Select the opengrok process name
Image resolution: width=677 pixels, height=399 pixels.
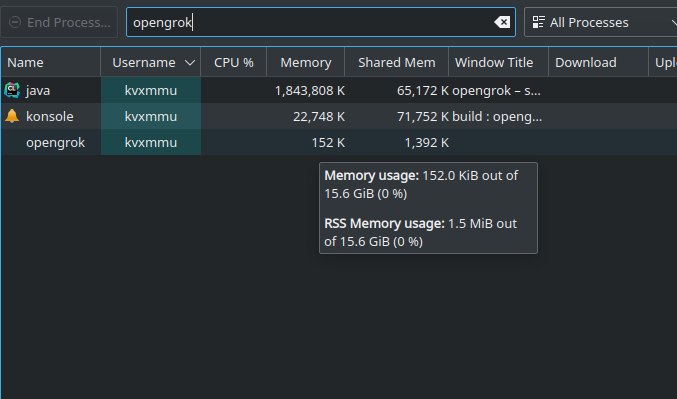tap(56, 142)
